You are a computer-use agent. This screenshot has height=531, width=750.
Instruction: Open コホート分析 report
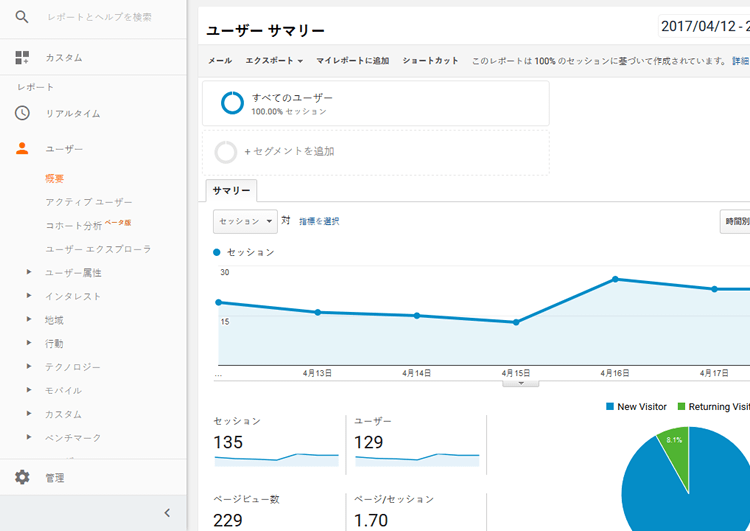pyautogui.click(x=74, y=225)
